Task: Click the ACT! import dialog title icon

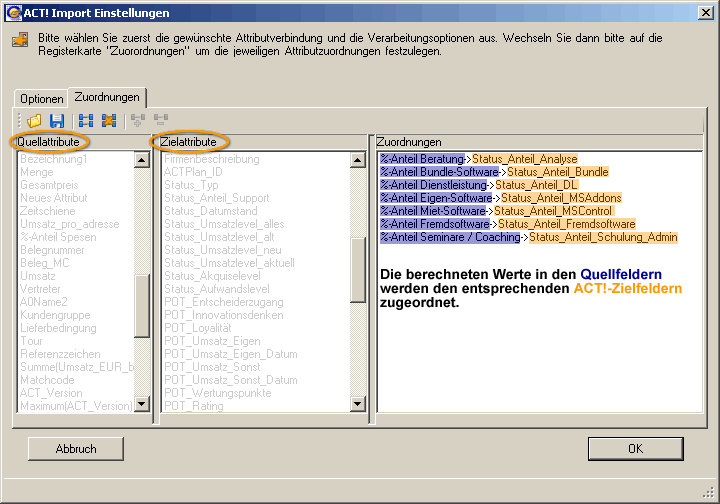Action: (13, 12)
